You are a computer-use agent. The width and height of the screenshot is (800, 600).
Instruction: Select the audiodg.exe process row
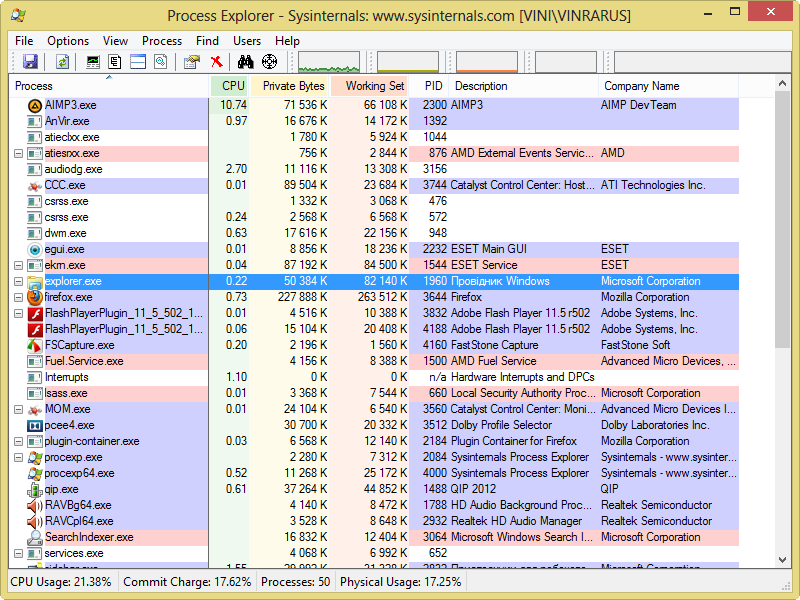tap(374, 169)
